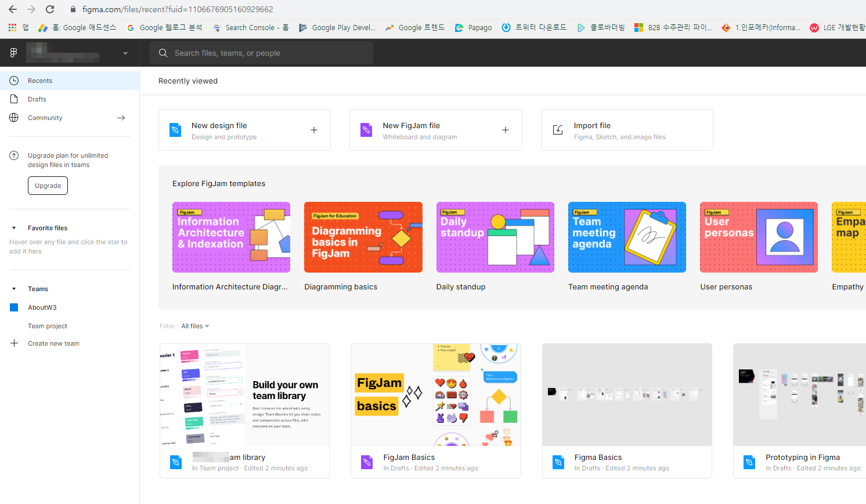Open the Team meeting agenda template thumbnail
Image resolution: width=866 pixels, height=504 pixels.
(627, 237)
